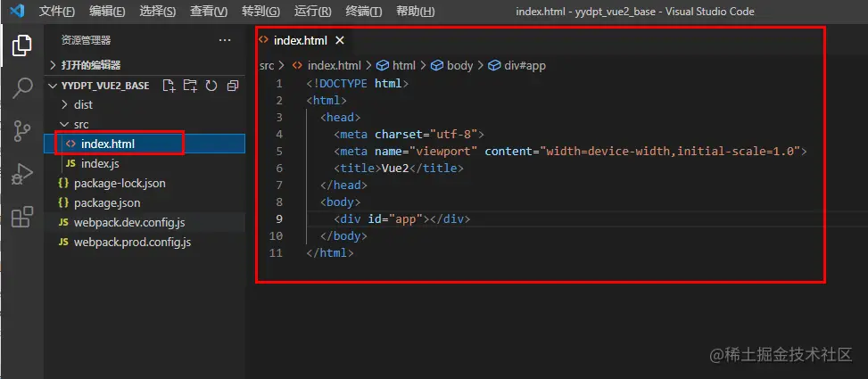
Task: Refresh the explorer file tree
Action: [x=211, y=86]
